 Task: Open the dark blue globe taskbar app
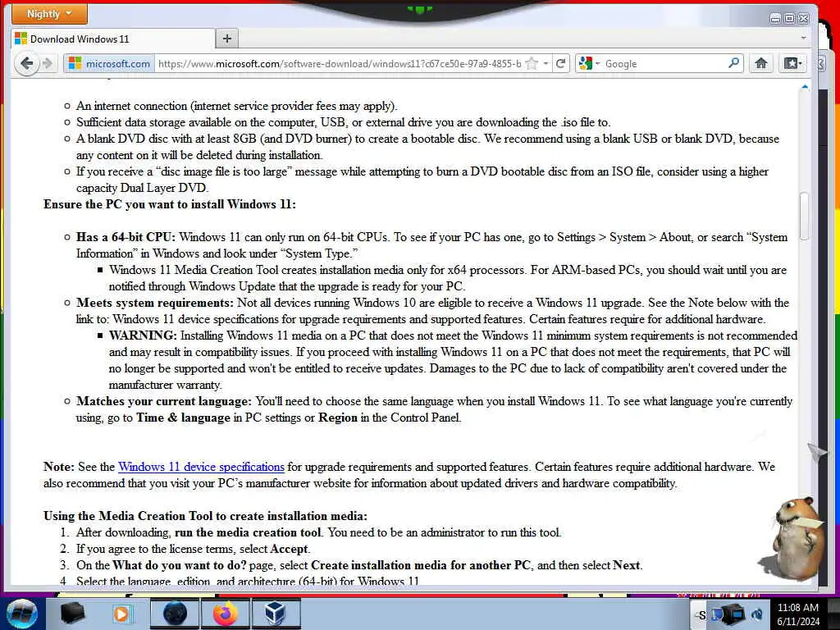(175, 614)
